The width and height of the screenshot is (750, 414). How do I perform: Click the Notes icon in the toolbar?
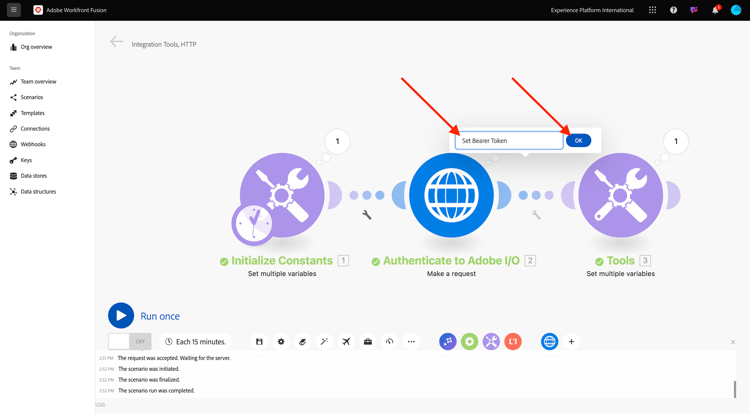click(302, 341)
